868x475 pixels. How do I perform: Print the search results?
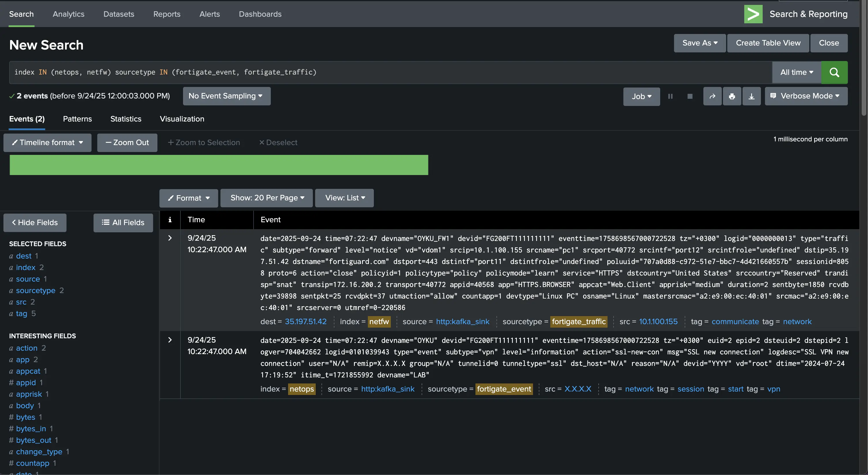point(732,96)
